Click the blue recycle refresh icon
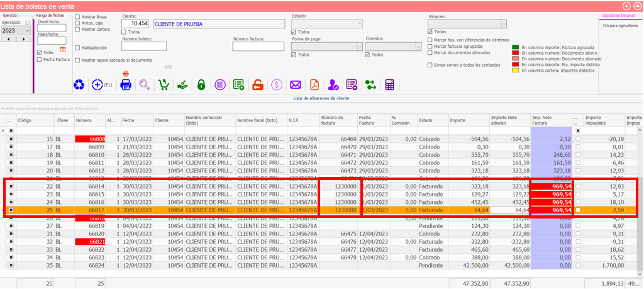The image size is (644, 289). (x=79, y=84)
